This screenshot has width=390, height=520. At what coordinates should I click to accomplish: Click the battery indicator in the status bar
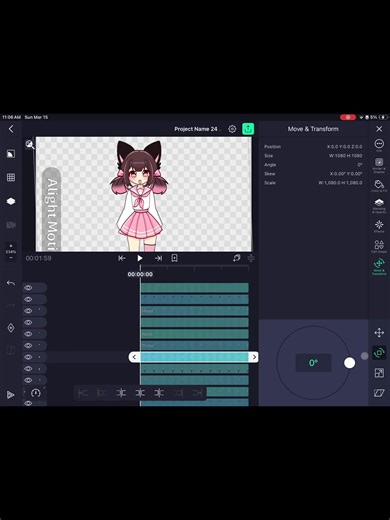pos(383,117)
